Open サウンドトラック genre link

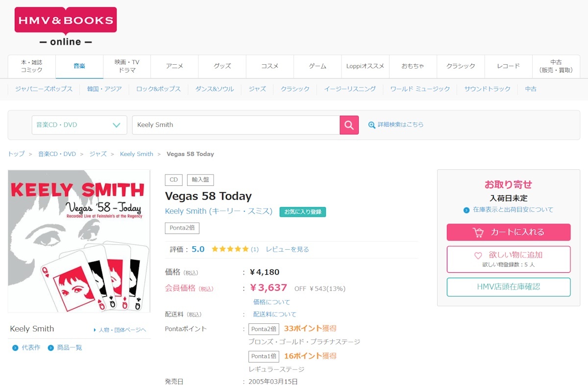point(488,89)
